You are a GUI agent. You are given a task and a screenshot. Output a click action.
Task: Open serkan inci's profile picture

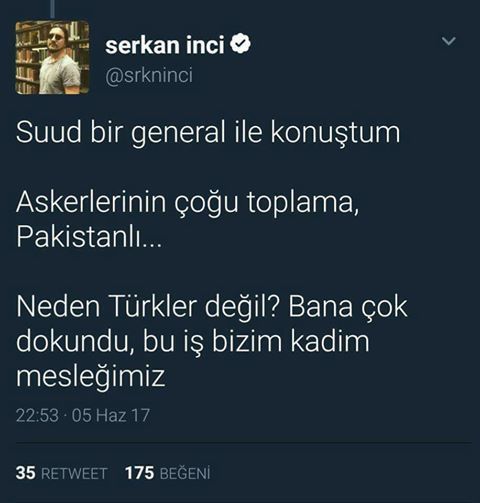(53, 57)
